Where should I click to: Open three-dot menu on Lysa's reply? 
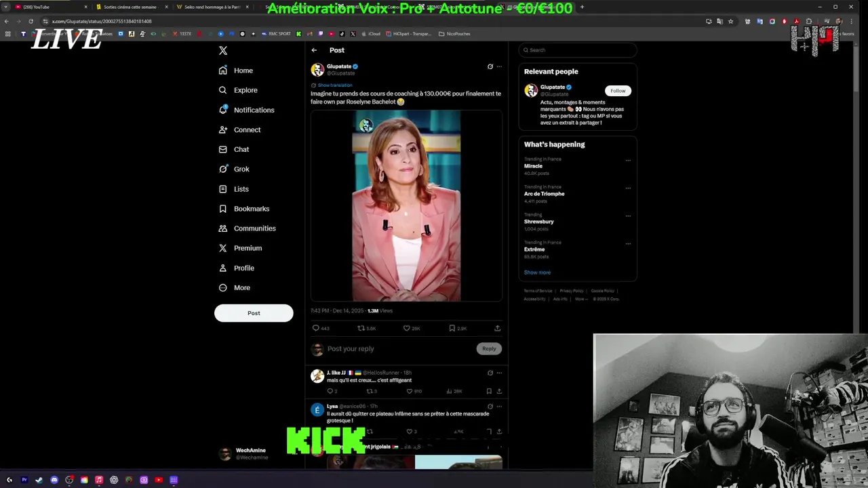pyautogui.click(x=499, y=407)
